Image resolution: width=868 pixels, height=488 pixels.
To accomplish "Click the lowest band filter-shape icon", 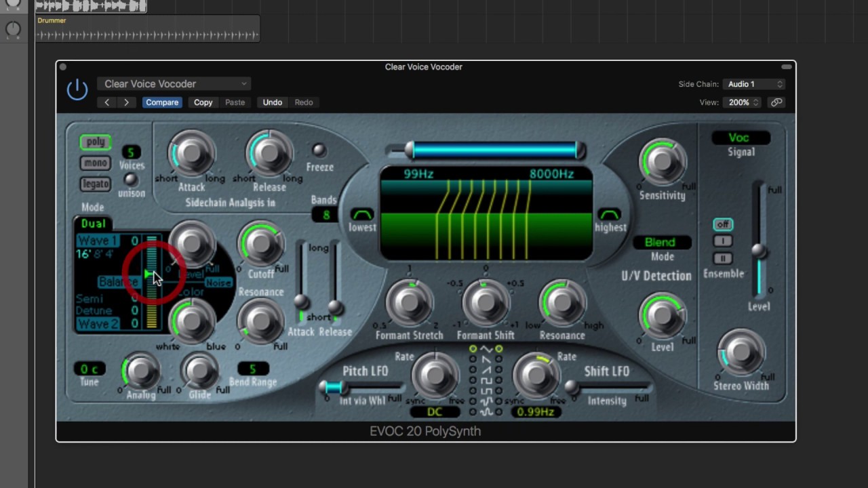I will click(362, 214).
